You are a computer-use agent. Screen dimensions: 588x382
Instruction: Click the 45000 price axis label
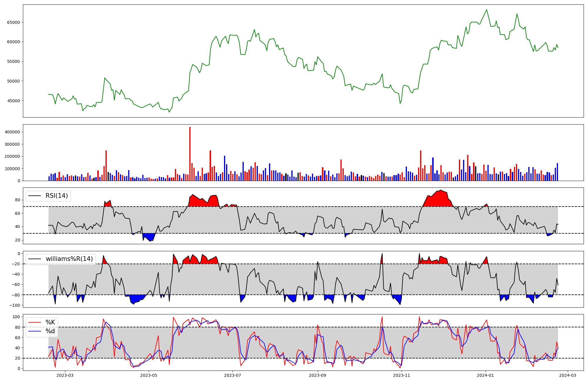point(13,101)
